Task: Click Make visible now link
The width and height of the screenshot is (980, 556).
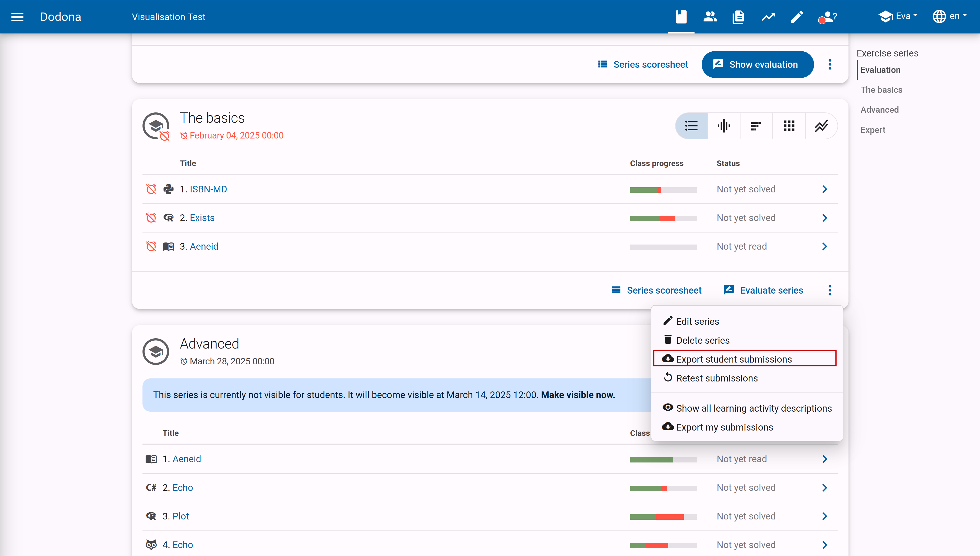Action: tap(578, 395)
